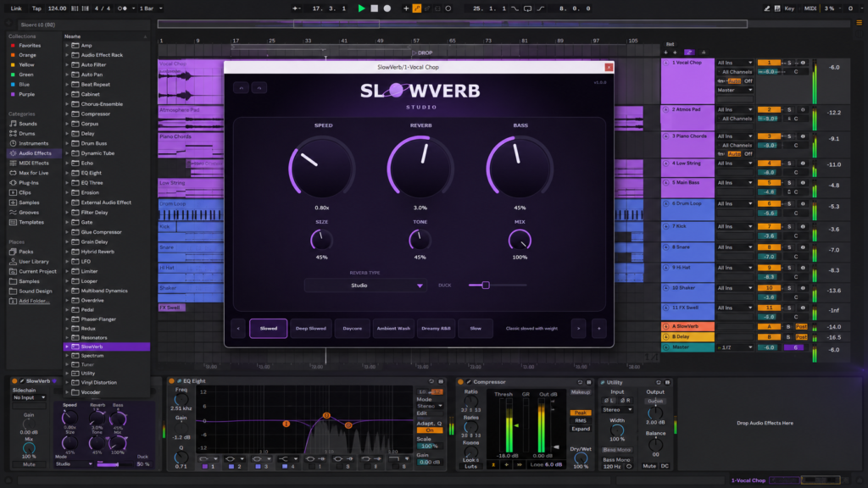
Task: Open the Drums category in browser
Action: [26, 133]
